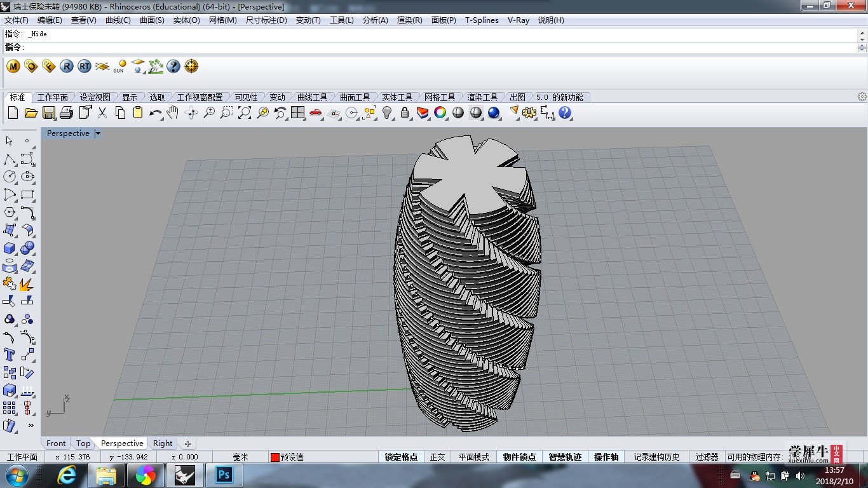Undo last action with curved arrow icon
The height and width of the screenshot is (488, 868).
(156, 113)
